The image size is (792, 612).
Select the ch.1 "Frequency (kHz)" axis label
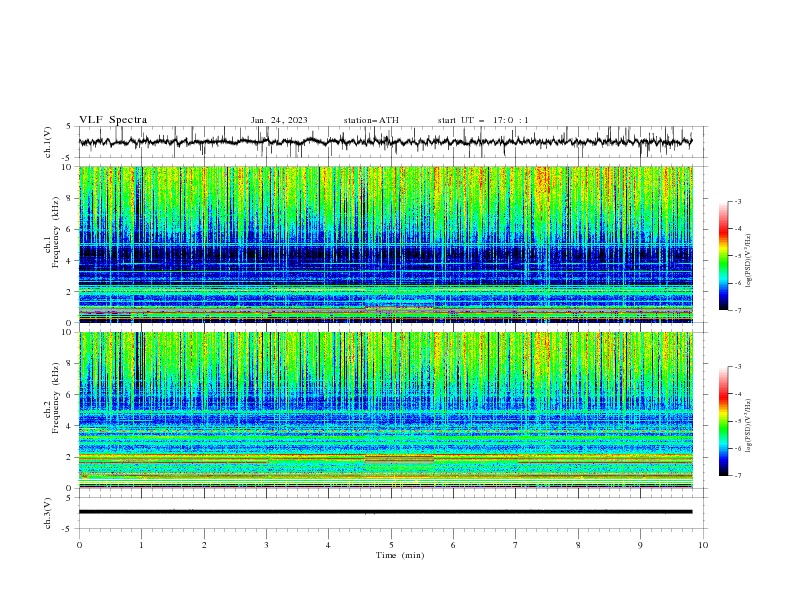pyautogui.click(x=56, y=234)
